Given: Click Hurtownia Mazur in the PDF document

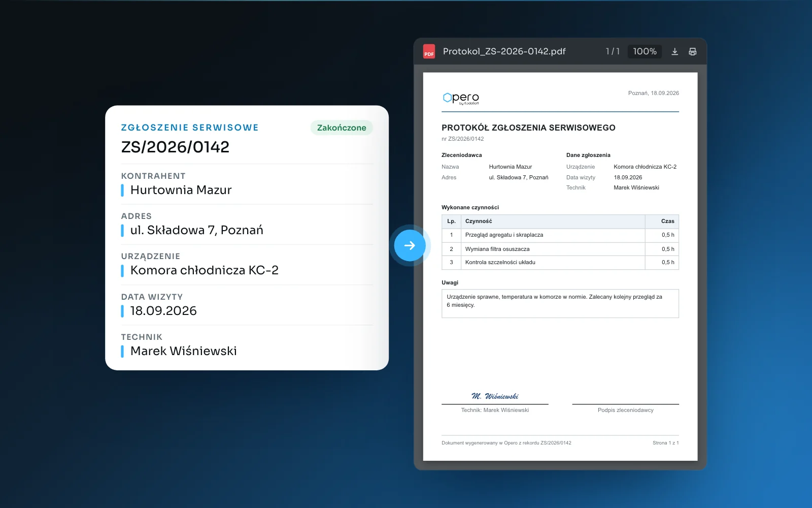Looking at the screenshot, I should (510, 167).
